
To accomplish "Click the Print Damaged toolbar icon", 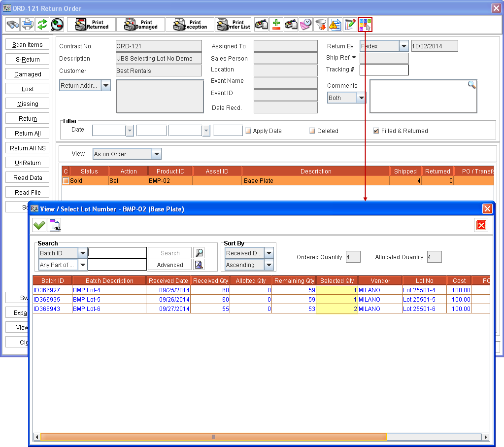I will [140, 23].
